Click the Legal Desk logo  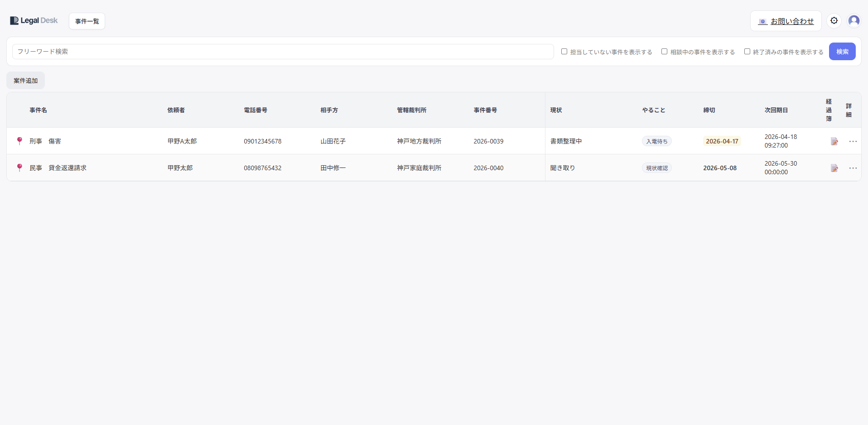34,21
